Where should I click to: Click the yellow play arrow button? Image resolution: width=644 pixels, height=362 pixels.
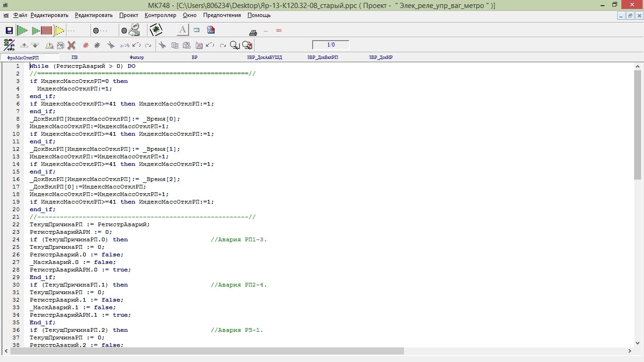tap(59, 31)
